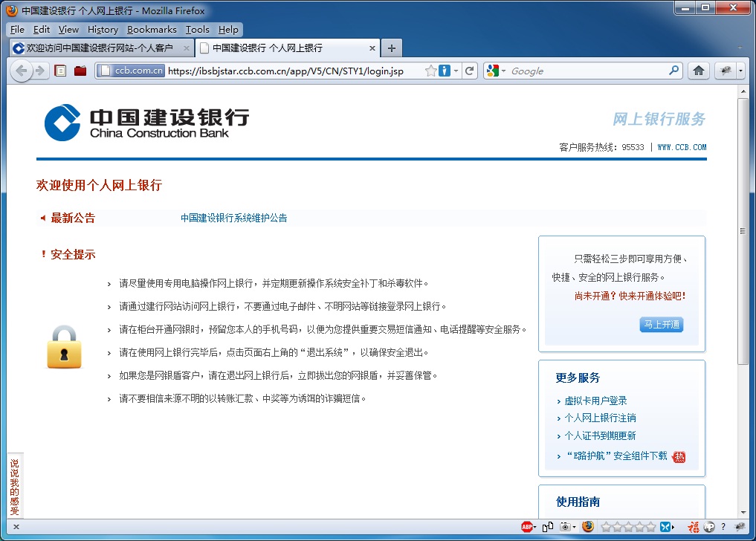Open the History menu
The width and height of the screenshot is (756, 541).
tap(102, 30)
